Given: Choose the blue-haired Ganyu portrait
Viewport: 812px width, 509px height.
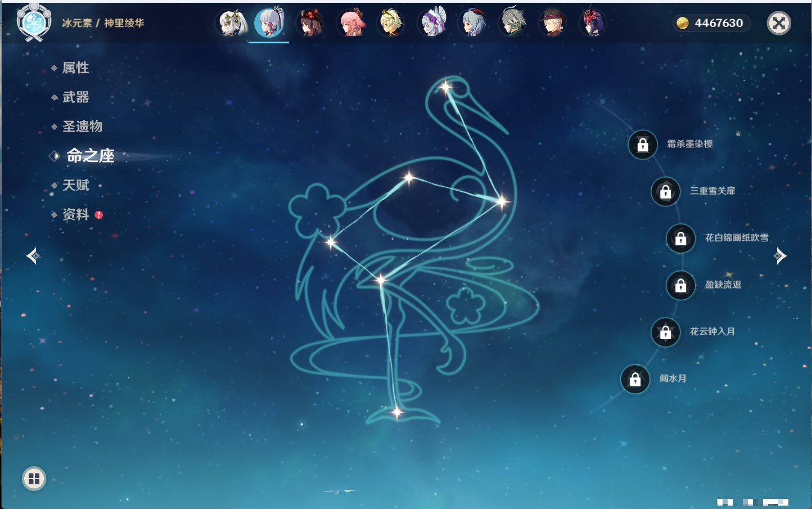Looking at the screenshot, I should [472, 24].
